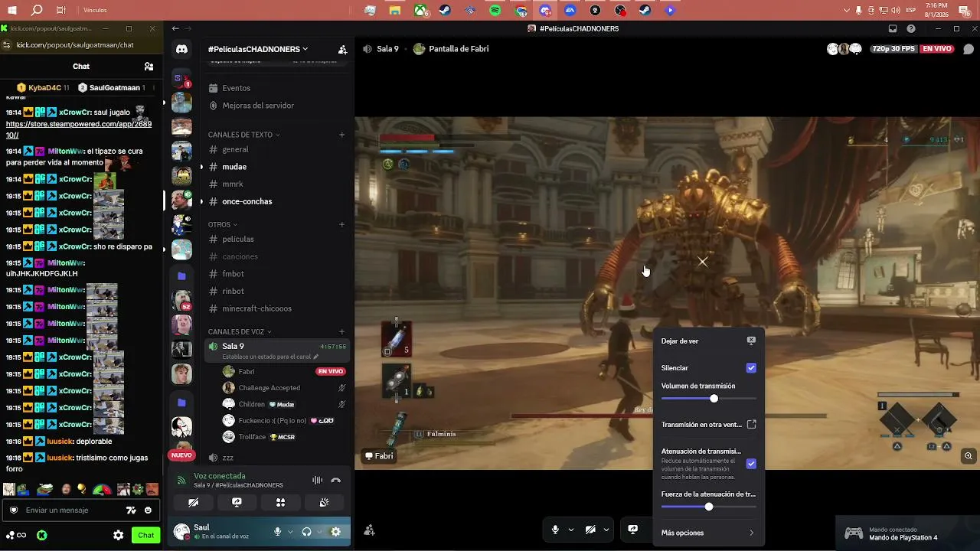Open the stream chat bubble icon

pyautogui.click(x=969, y=49)
